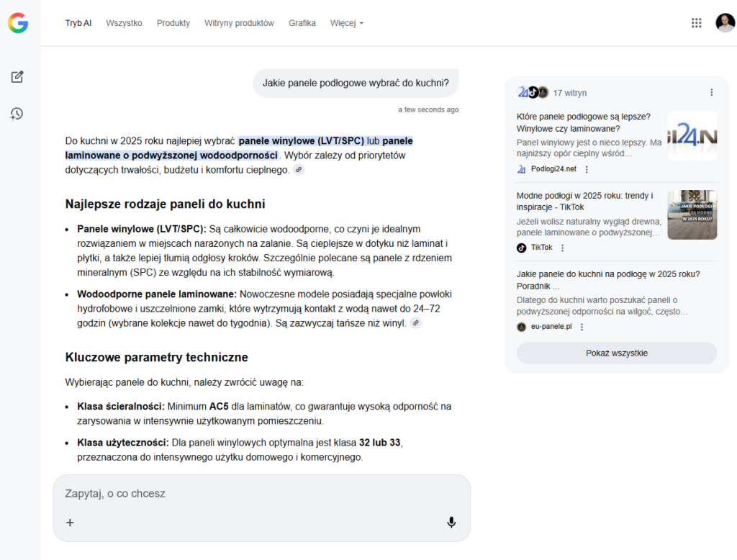The image size is (737, 560).
Task: Open options menu for 17 witryn panel
Action: [711, 93]
